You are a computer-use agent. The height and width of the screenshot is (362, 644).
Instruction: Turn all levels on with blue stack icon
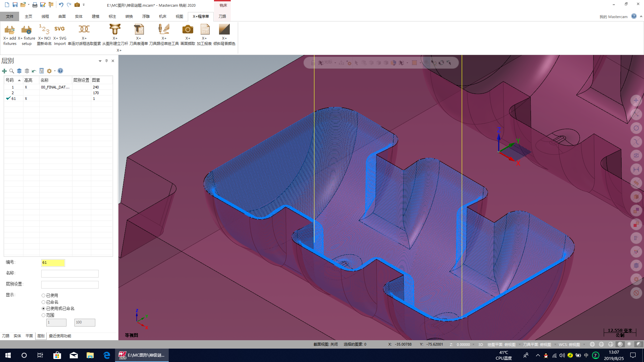pyautogui.click(x=19, y=71)
